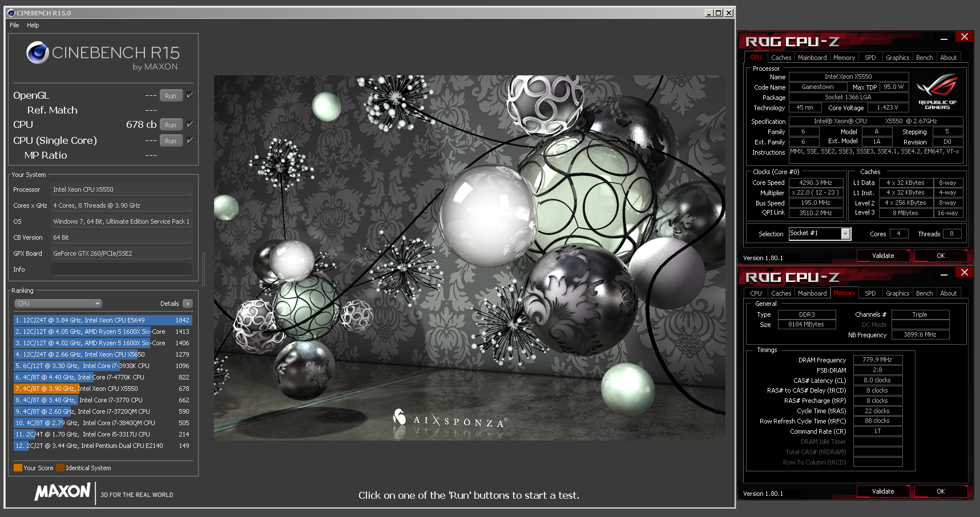Minimize the bottom ROG CPU-Z window
Image resolution: width=980 pixels, height=517 pixels.
coord(944,274)
